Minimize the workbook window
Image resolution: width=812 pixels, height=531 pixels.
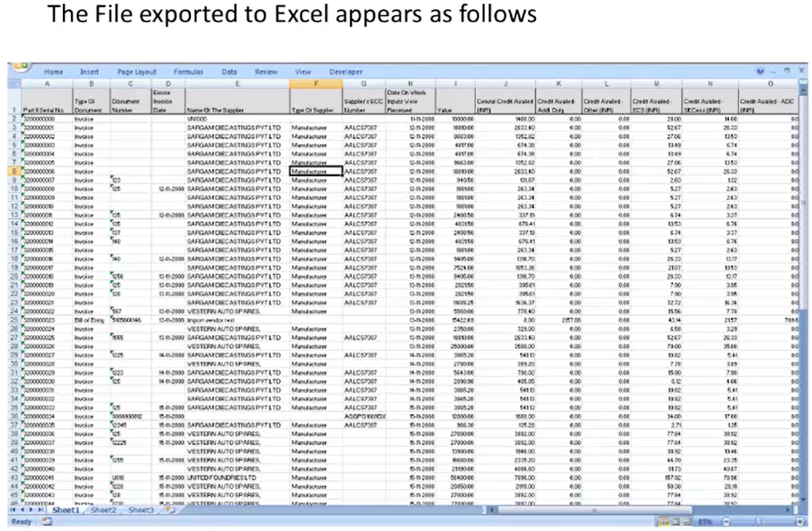coord(774,72)
